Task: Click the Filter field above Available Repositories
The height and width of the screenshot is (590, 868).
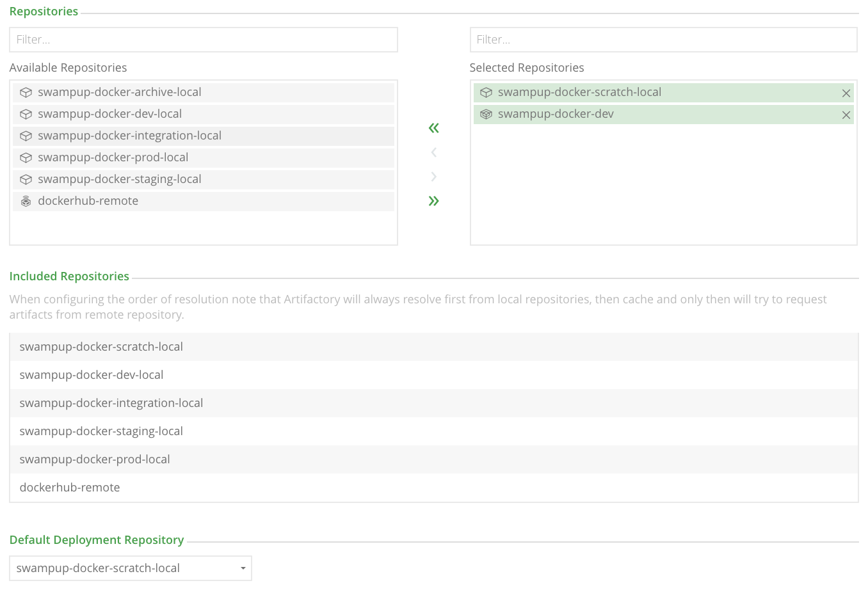Action: pyautogui.click(x=204, y=39)
